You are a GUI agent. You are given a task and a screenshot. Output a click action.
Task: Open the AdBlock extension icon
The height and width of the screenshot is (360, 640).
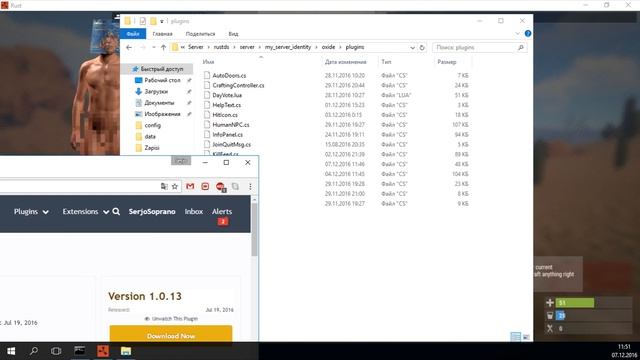[220, 187]
